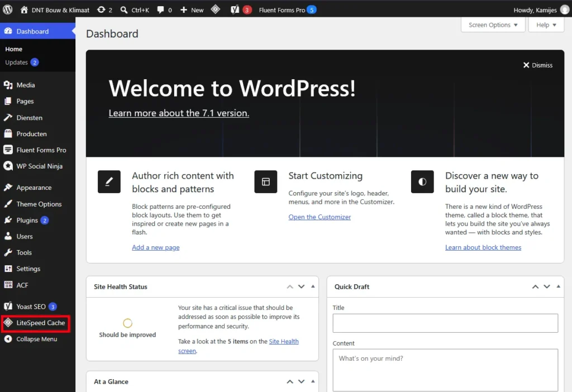The height and width of the screenshot is (392, 572).
Task: Click the Producten bag icon in sidebar
Action: tap(8, 133)
